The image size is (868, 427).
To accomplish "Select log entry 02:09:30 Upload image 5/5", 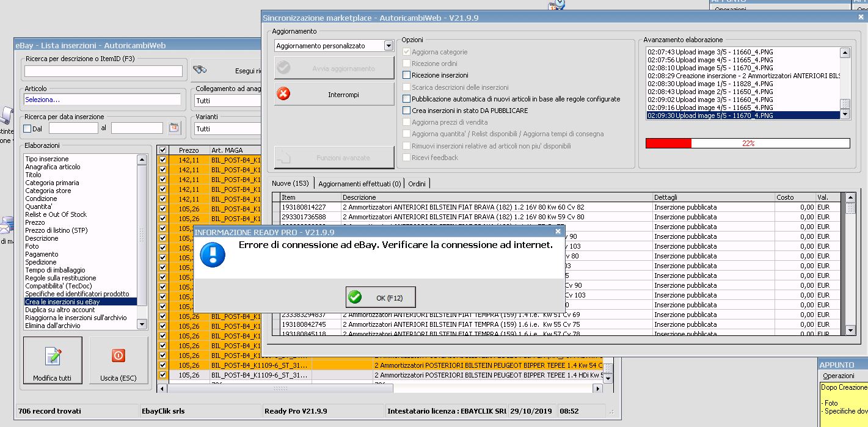I will point(743,115).
